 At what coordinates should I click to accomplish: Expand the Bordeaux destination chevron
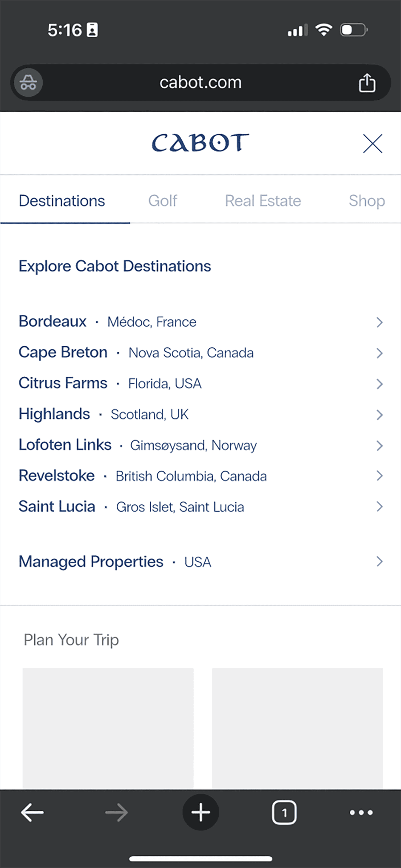(379, 322)
